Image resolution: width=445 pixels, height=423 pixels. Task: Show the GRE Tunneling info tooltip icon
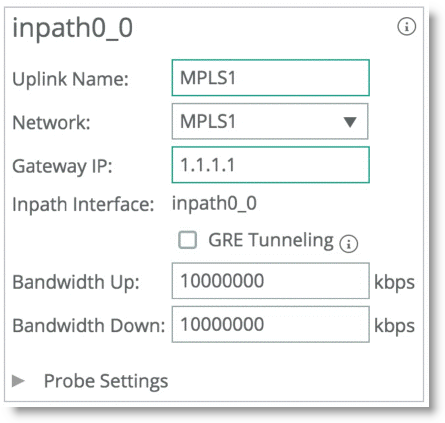click(x=349, y=244)
